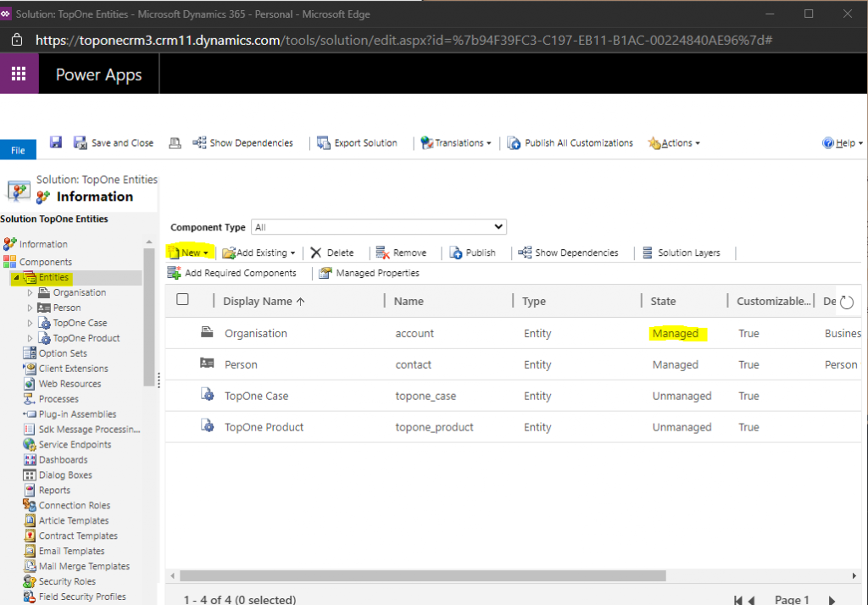Click Export Solution in the toolbar
This screenshot has width=868, height=605.
[x=357, y=143]
